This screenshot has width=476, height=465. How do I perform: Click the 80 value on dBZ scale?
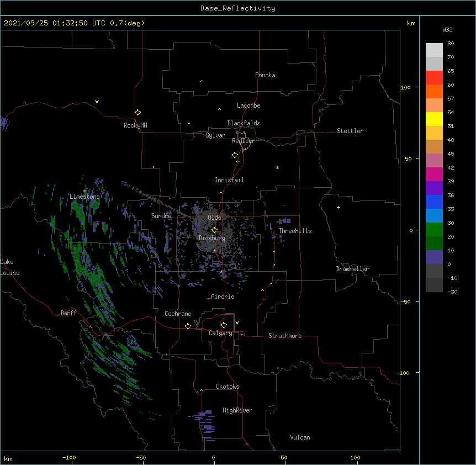coord(451,44)
